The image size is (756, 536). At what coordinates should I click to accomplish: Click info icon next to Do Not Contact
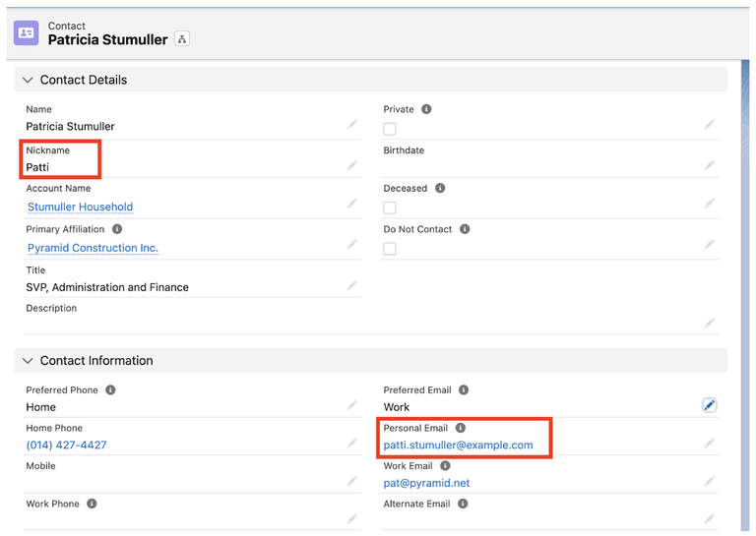(465, 229)
